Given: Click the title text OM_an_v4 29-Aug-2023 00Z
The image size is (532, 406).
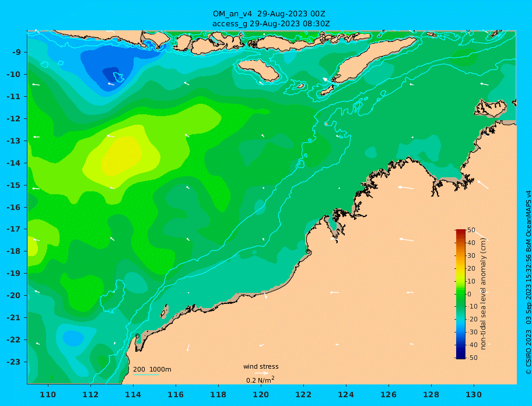Looking at the screenshot, I should tap(269, 14).
